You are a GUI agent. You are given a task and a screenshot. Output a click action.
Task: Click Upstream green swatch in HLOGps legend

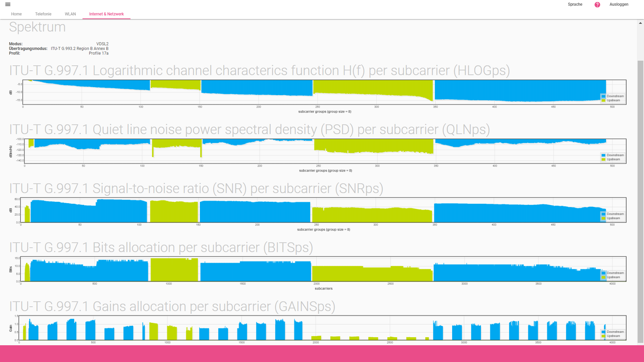tap(603, 101)
